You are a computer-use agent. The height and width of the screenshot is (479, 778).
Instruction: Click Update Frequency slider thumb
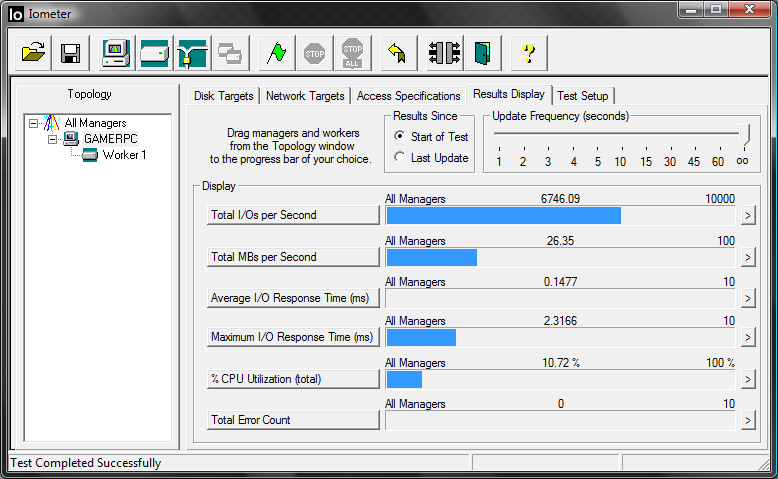(x=744, y=134)
